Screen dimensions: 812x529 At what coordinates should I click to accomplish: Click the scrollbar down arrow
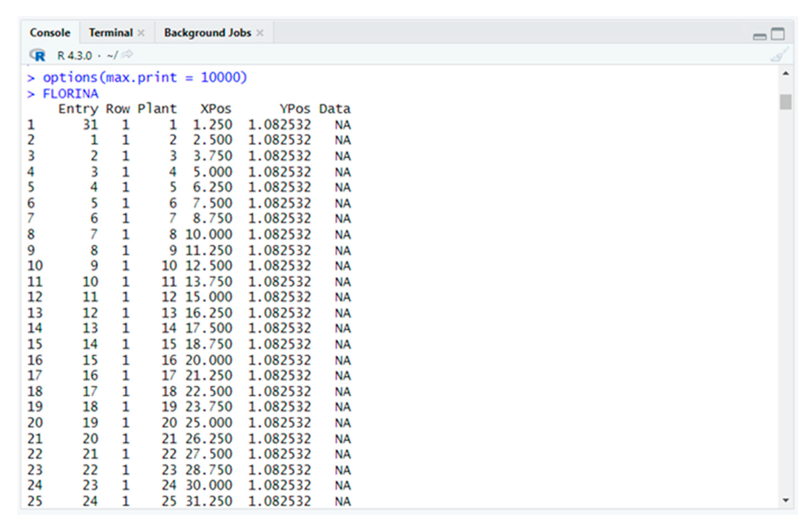pyautogui.click(x=786, y=500)
